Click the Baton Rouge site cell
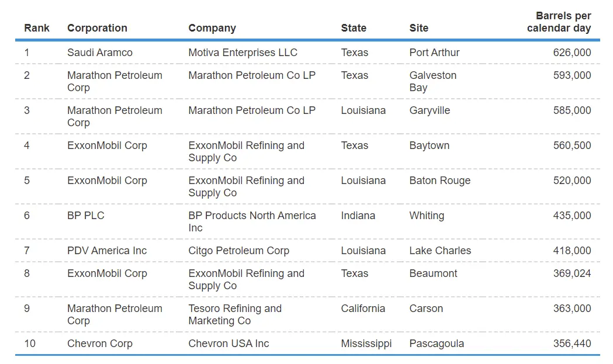 pyautogui.click(x=439, y=181)
